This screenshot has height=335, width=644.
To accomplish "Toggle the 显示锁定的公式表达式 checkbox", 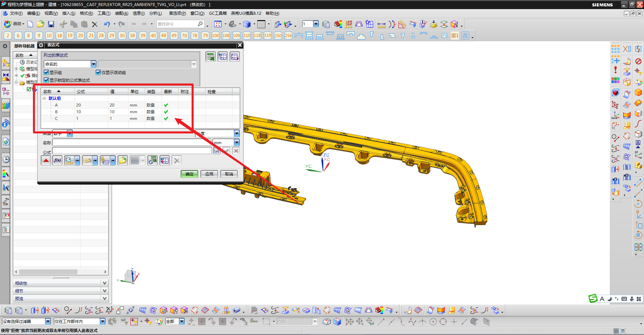I will (x=46, y=80).
